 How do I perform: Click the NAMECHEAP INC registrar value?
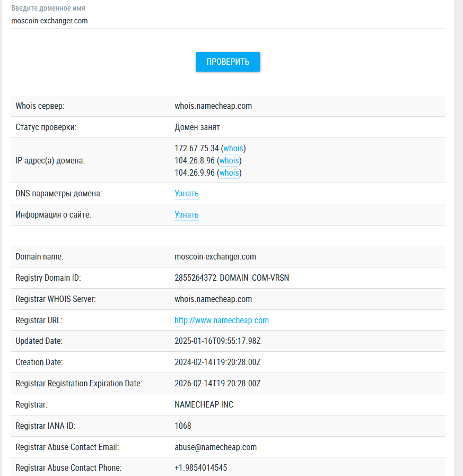click(x=204, y=405)
